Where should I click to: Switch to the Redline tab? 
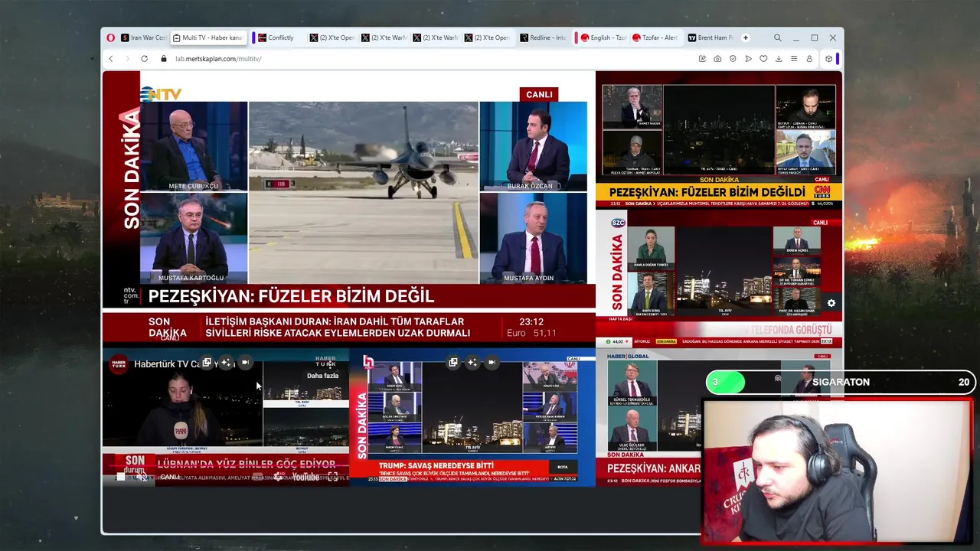(x=543, y=37)
